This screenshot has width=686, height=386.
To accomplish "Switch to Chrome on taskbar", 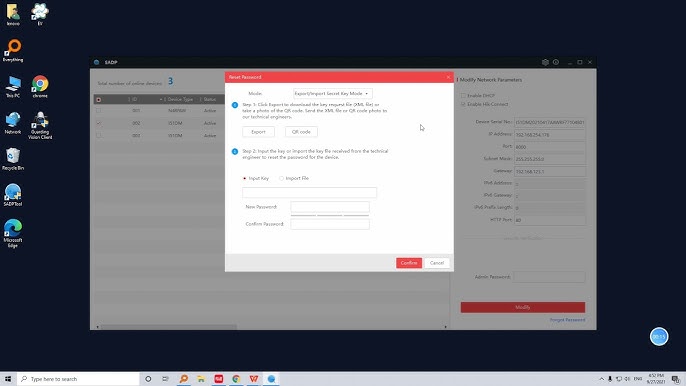I will pyautogui.click(x=236, y=379).
